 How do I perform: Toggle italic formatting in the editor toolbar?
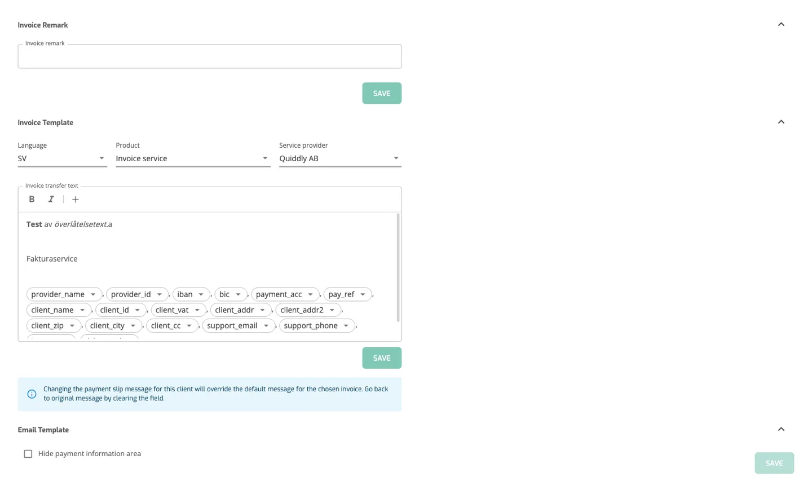pyautogui.click(x=51, y=199)
